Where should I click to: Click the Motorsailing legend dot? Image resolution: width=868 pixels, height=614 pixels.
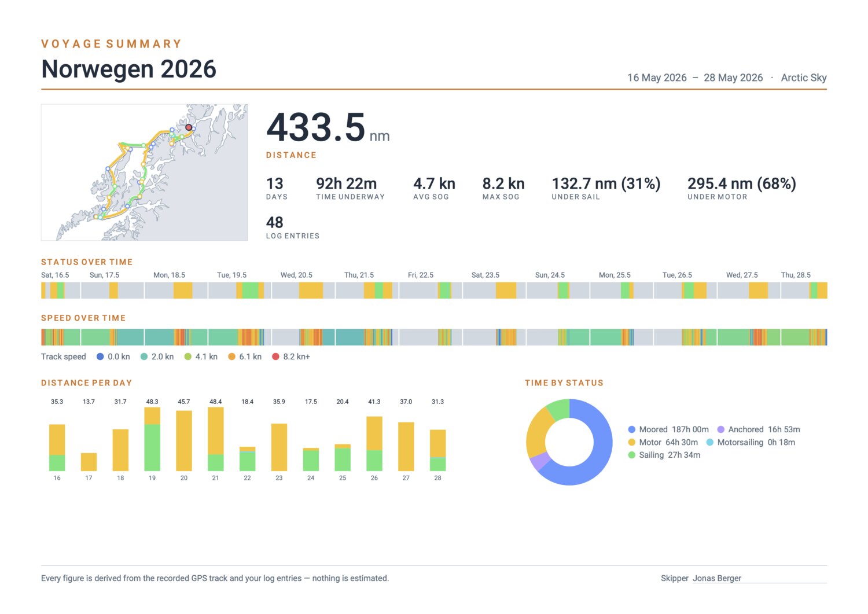pyautogui.click(x=710, y=442)
